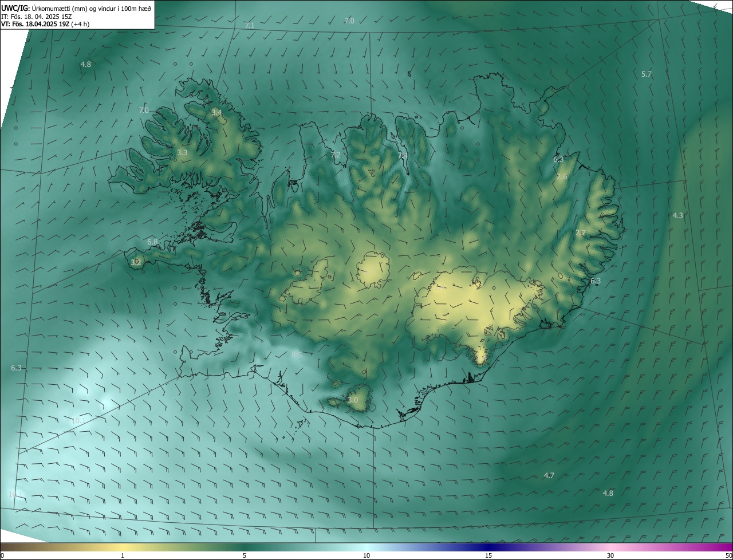Click the color scale tick label 0
Viewport: 733px width, 560px height.
click(2, 555)
